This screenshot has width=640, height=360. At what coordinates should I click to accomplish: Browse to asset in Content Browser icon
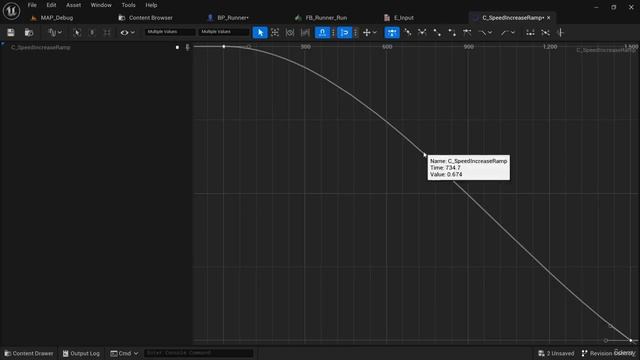(29, 33)
